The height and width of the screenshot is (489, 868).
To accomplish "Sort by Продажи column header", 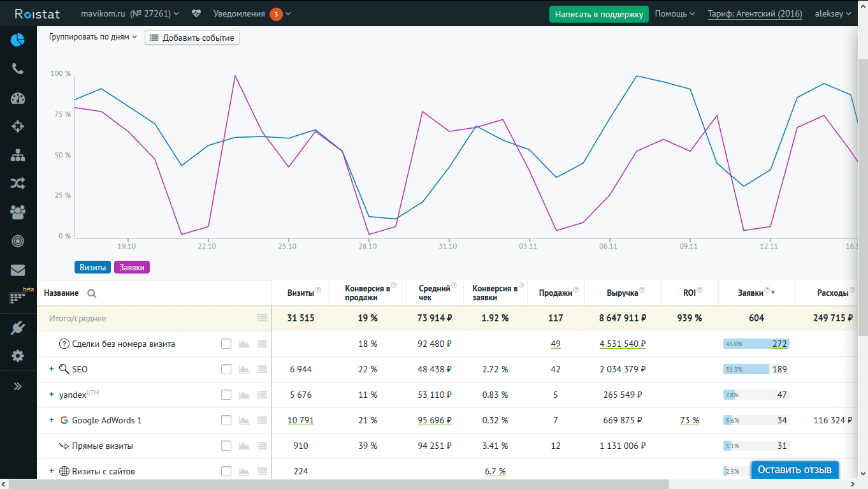I will 555,293.
